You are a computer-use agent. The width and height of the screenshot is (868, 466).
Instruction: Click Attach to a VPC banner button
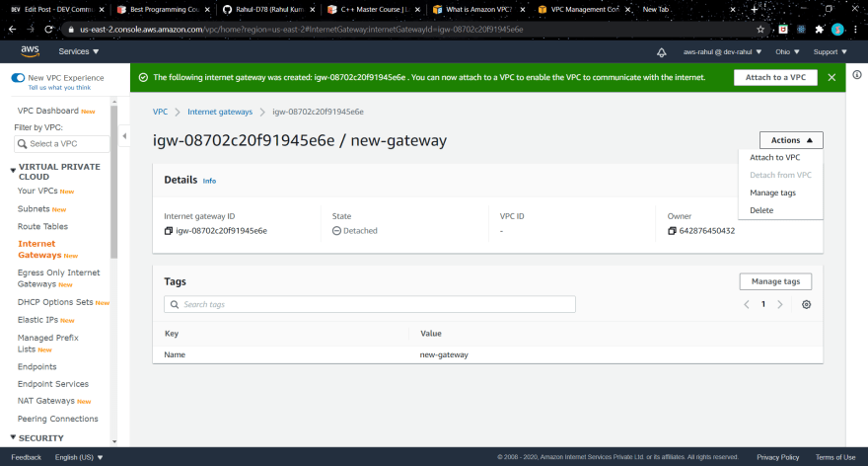[x=775, y=78]
